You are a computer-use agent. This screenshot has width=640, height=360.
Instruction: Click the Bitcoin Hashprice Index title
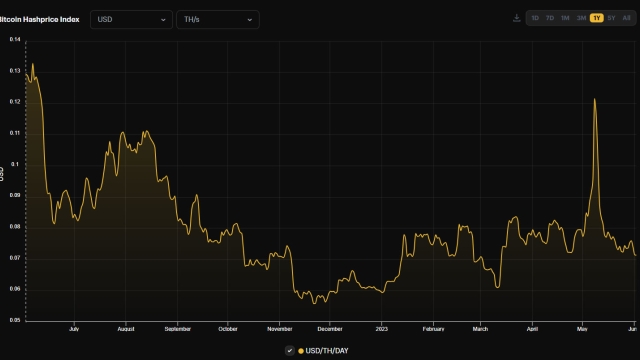click(40, 19)
